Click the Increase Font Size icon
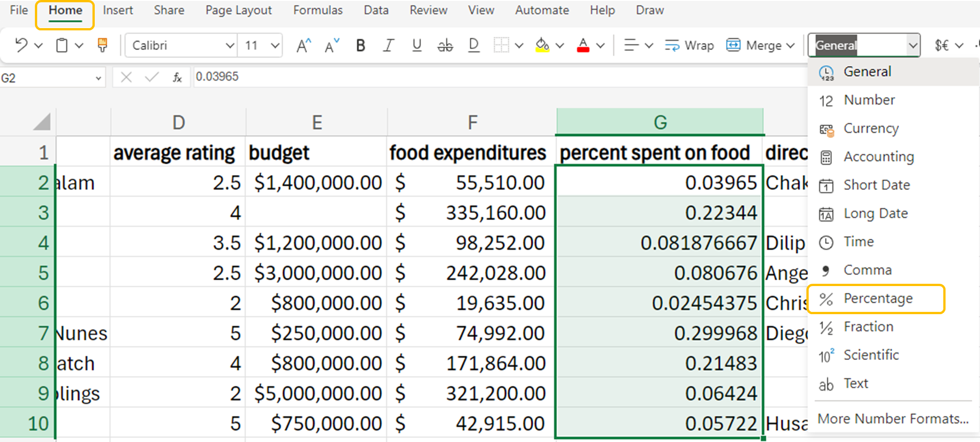 pos(303,45)
